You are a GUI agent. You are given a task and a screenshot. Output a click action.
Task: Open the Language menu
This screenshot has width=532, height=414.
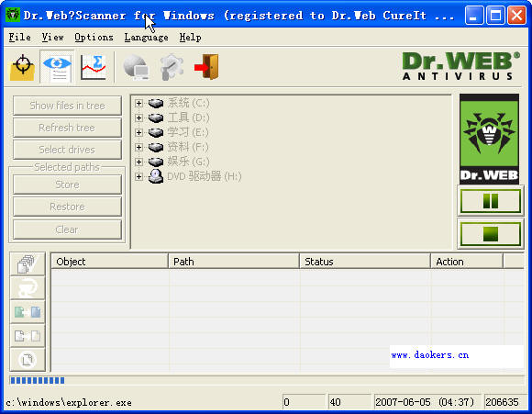click(x=146, y=37)
